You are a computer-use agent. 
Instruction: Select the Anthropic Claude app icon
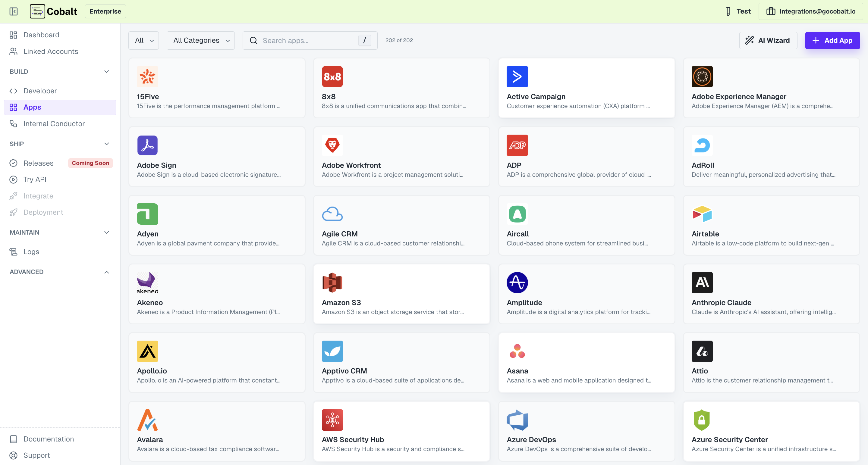702,282
